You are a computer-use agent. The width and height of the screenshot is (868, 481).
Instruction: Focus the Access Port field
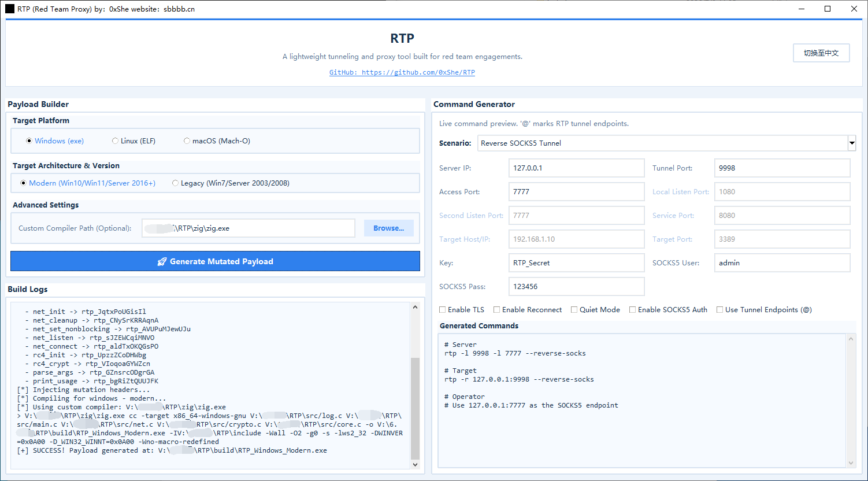point(576,192)
